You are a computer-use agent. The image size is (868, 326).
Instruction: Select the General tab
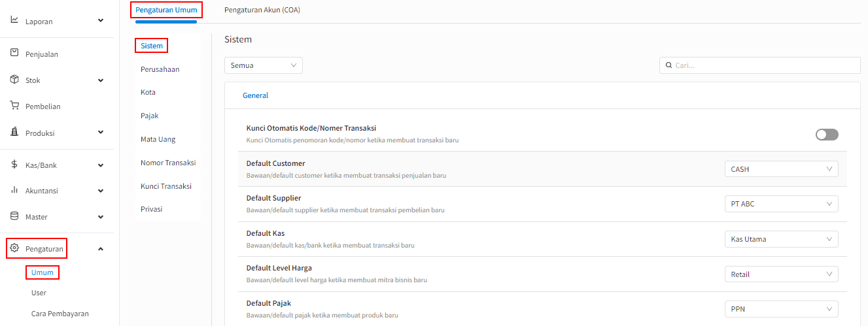pyautogui.click(x=255, y=95)
